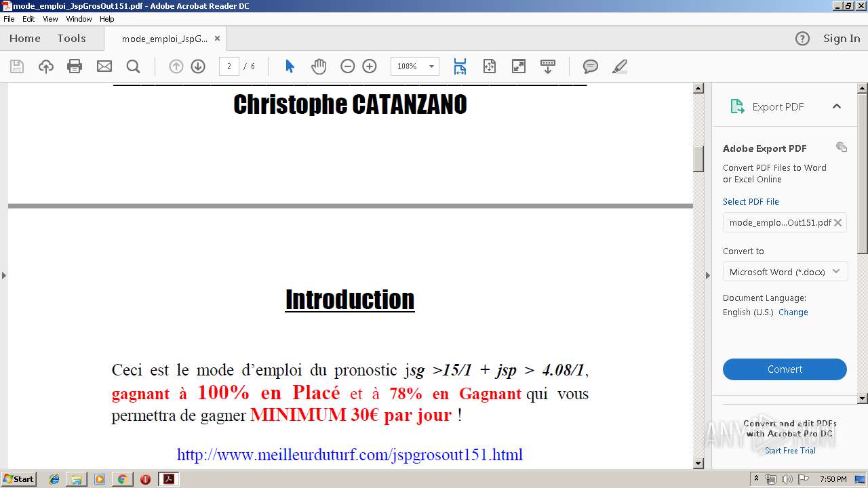
Task: Zoom in with plus icon
Action: (370, 66)
